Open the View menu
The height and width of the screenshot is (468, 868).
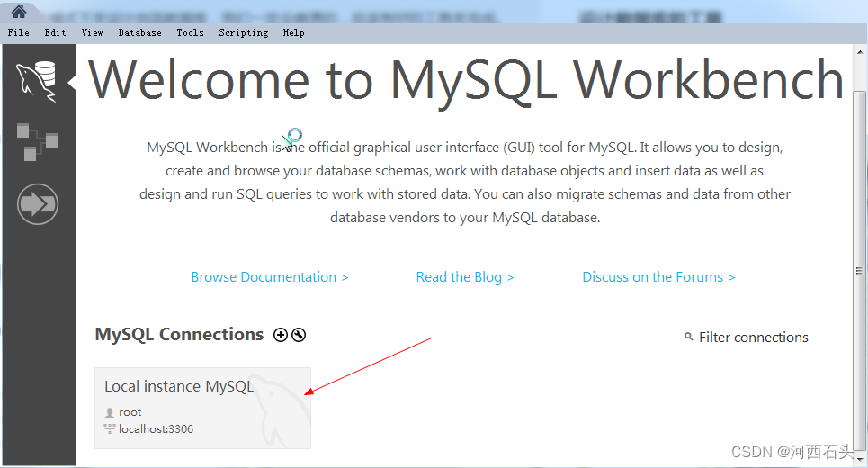[92, 32]
